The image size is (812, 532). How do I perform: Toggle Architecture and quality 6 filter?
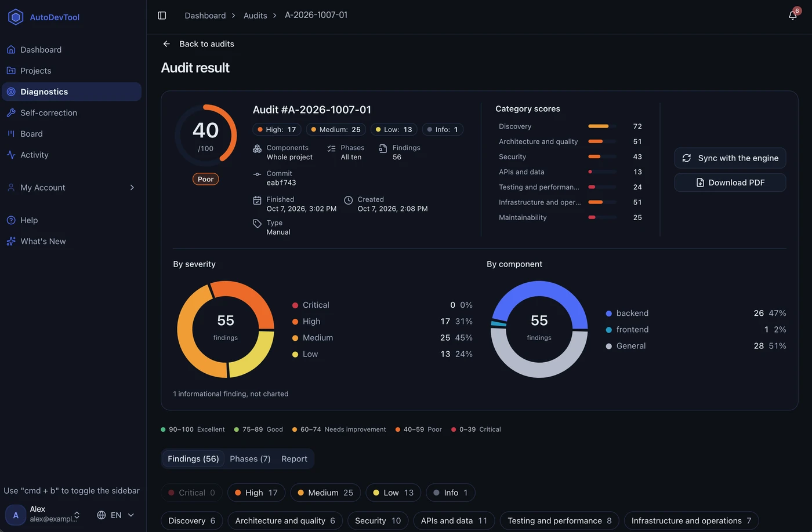285,521
